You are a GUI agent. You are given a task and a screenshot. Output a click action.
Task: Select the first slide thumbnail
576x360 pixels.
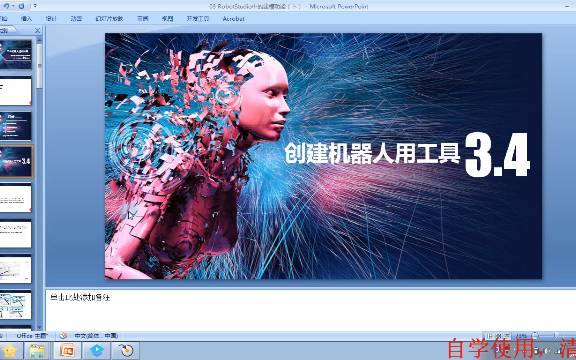point(15,55)
